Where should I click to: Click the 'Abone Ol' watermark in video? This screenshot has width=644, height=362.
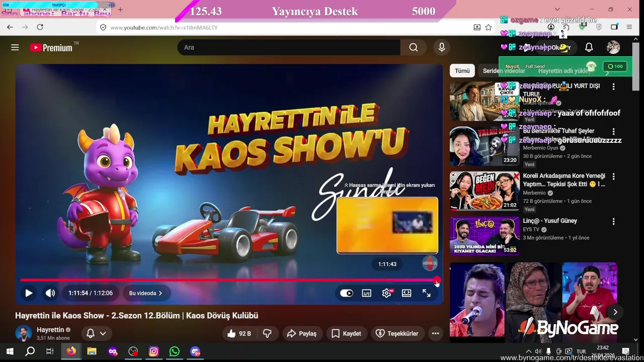coord(430,263)
